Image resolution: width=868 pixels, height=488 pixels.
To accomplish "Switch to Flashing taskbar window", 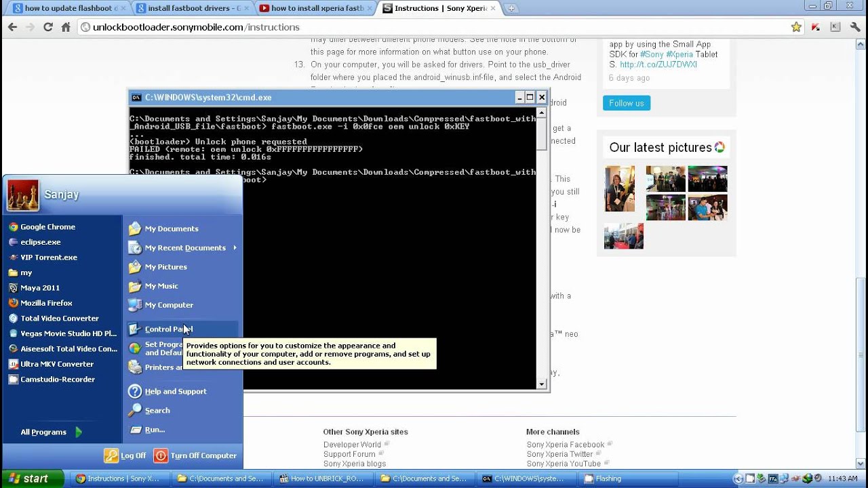I will pos(628,479).
